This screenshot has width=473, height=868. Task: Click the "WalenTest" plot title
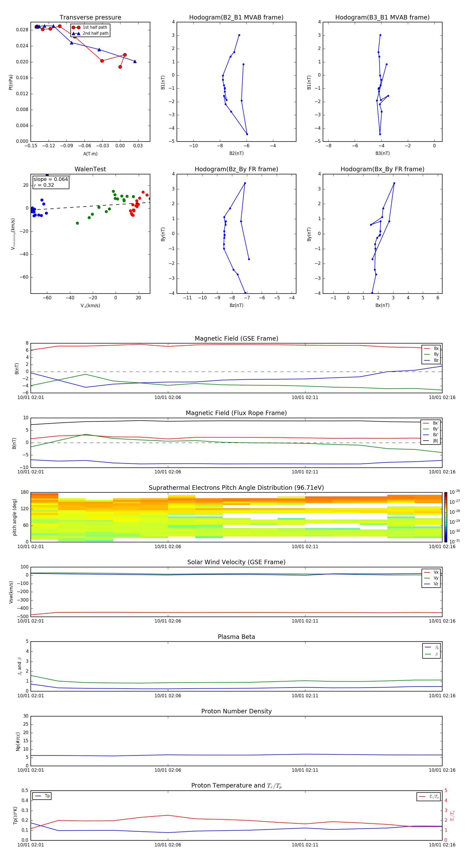[90, 169]
